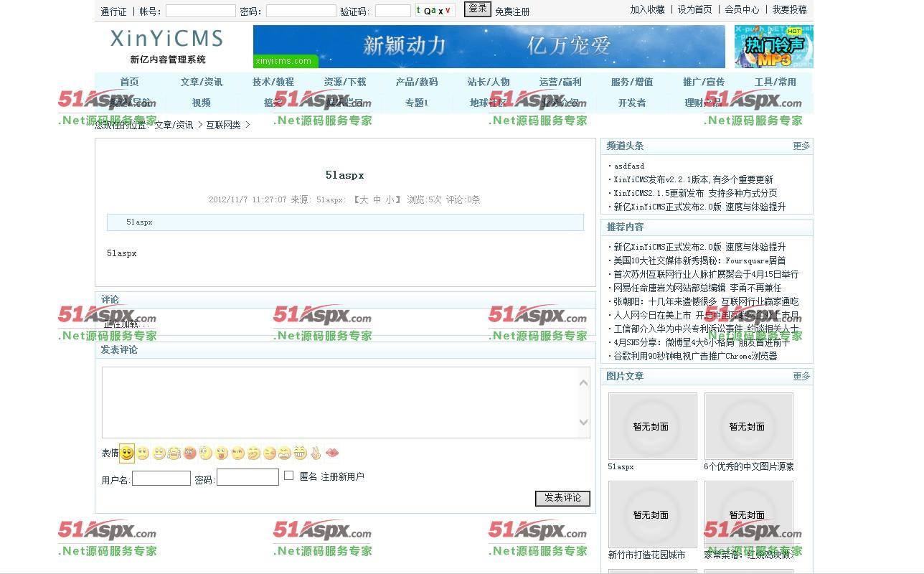Select 资源/下载 in the navigation bar

click(x=345, y=82)
